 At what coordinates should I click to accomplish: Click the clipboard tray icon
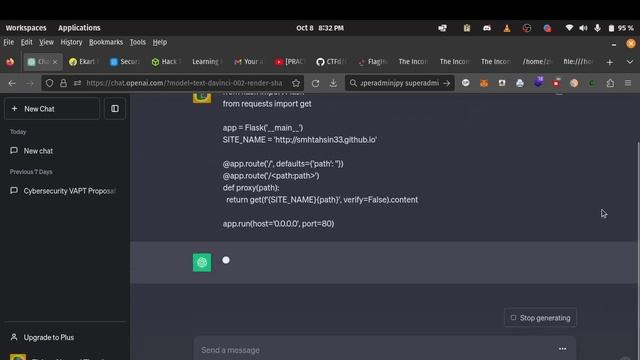click(467, 28)
